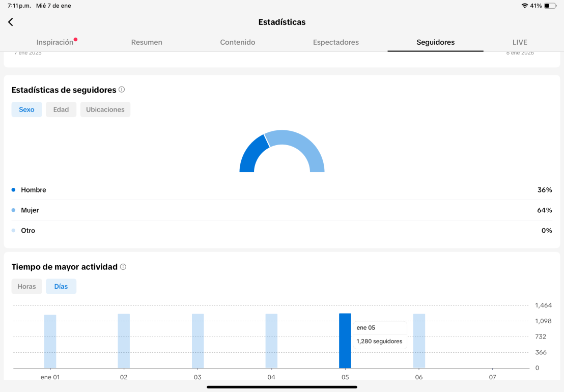Viewport: 564px width, 392px height.
Task: Tap the ene 05 tooltip date
Action: 366,328
